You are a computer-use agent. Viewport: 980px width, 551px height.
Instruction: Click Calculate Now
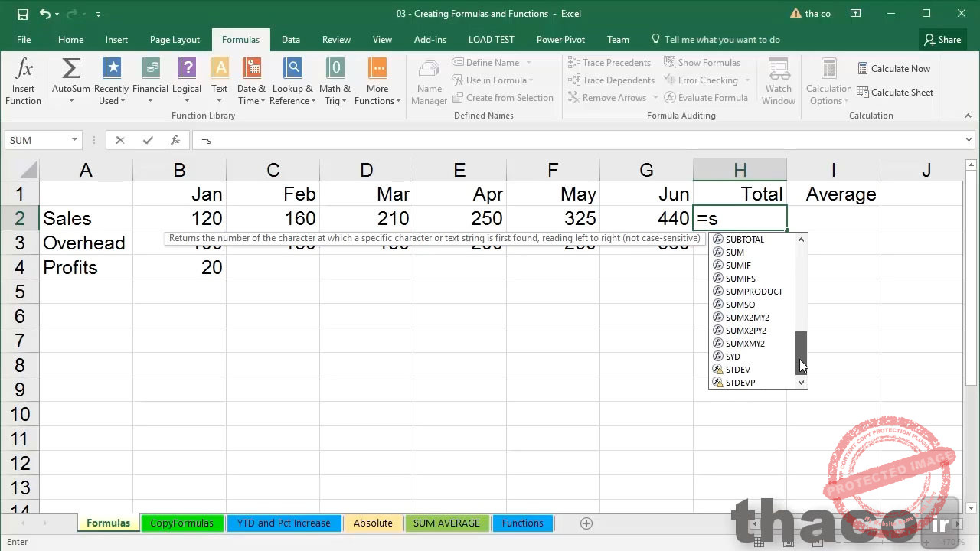(893, 69)
